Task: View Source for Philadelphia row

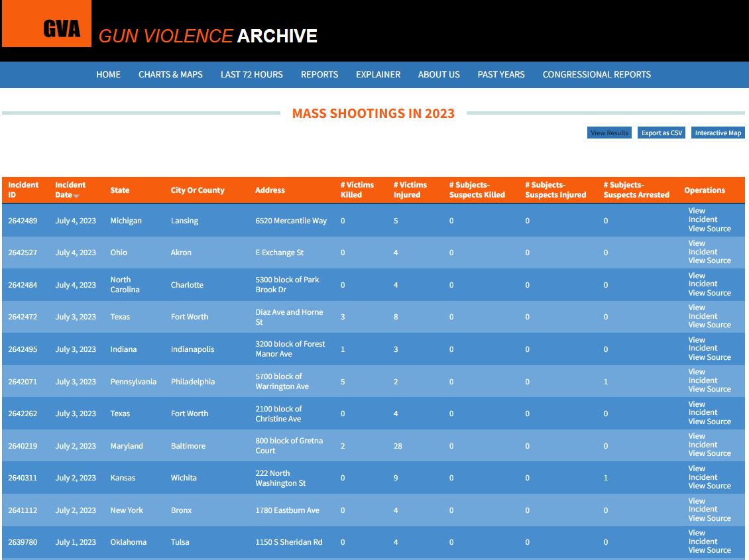Action: coord(709,389)
